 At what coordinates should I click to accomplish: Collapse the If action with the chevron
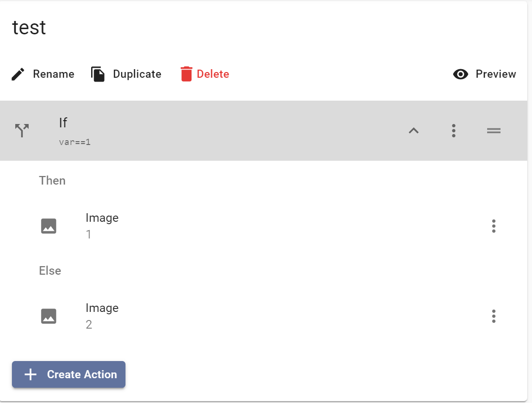click(x=414, y=131)
